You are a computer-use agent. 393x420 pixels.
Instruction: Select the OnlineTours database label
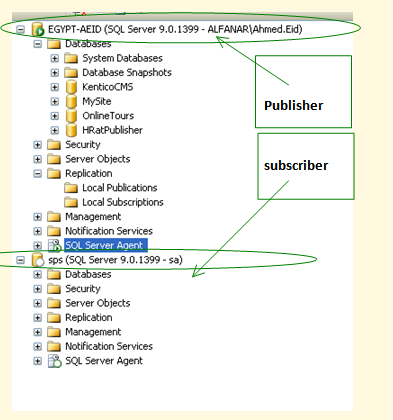click(108, 116)
